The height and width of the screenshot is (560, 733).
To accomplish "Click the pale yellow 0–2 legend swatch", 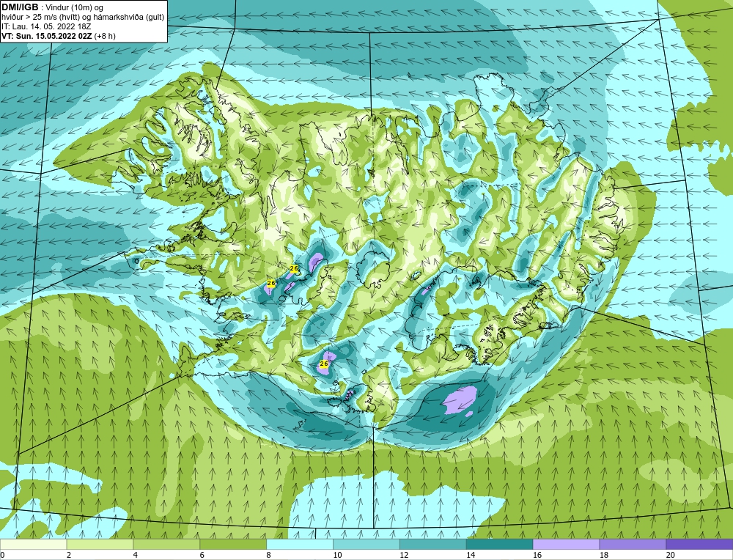I will pyautogui.click(x=34, y=544).
